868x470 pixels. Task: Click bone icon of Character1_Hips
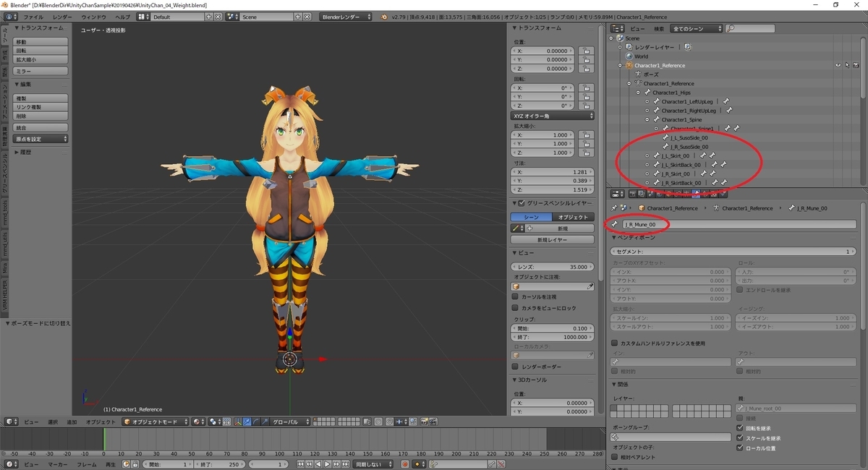[647, 93]
